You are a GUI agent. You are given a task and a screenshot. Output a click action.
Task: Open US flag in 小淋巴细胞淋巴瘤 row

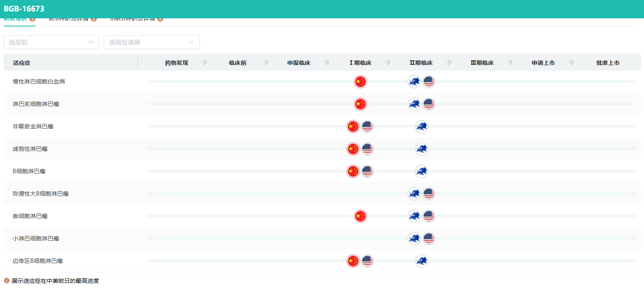tap(429, 238)
